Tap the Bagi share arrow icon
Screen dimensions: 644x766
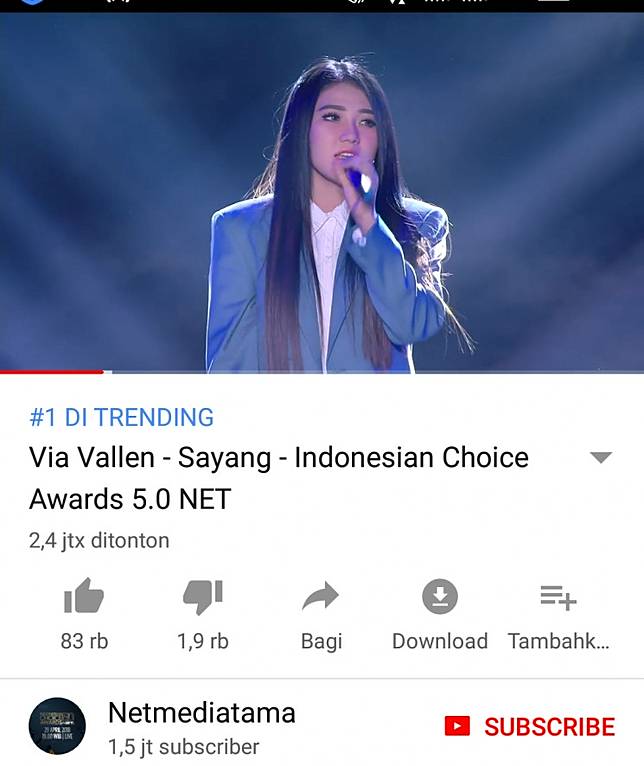tap(321, 596)
